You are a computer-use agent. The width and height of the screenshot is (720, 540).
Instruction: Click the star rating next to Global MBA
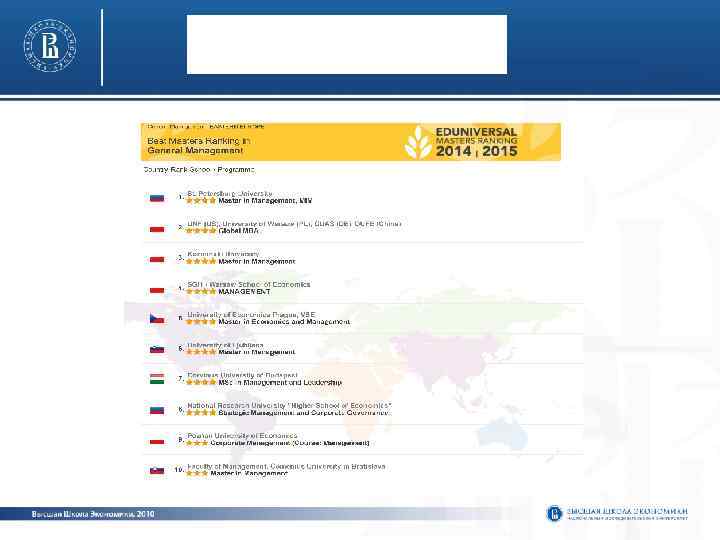coord(201,231)
